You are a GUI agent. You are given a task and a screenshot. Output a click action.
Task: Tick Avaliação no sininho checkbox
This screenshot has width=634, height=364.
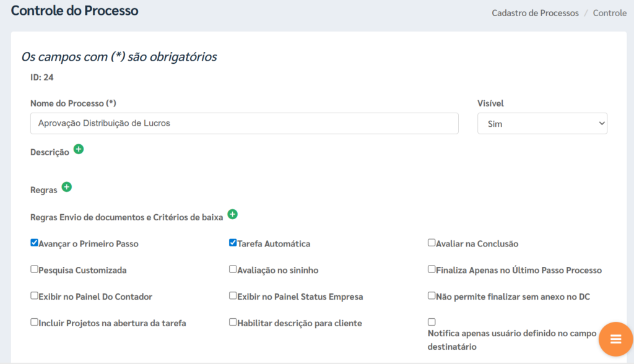233,270
